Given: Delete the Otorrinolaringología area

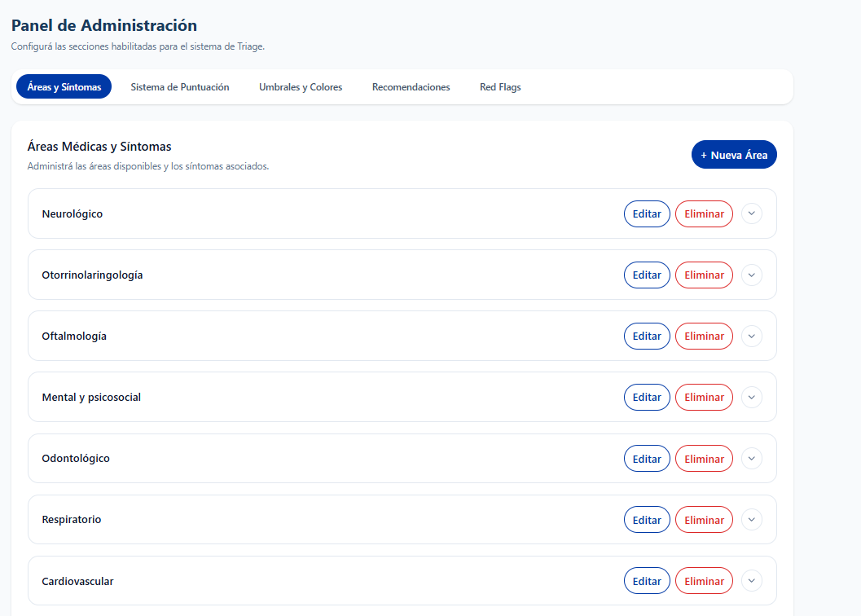Looking at the screenshot, I should 704,275.
